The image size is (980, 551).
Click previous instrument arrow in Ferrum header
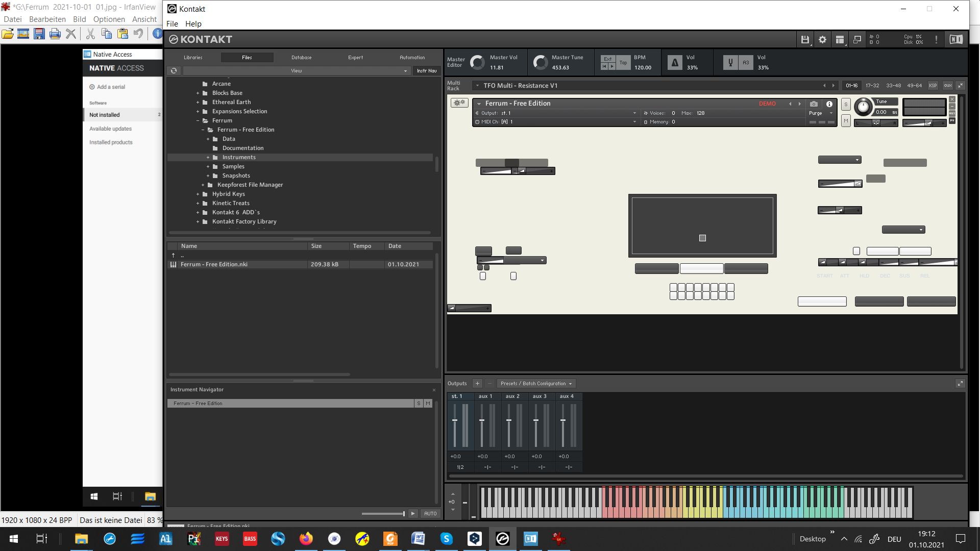[790, 104]
